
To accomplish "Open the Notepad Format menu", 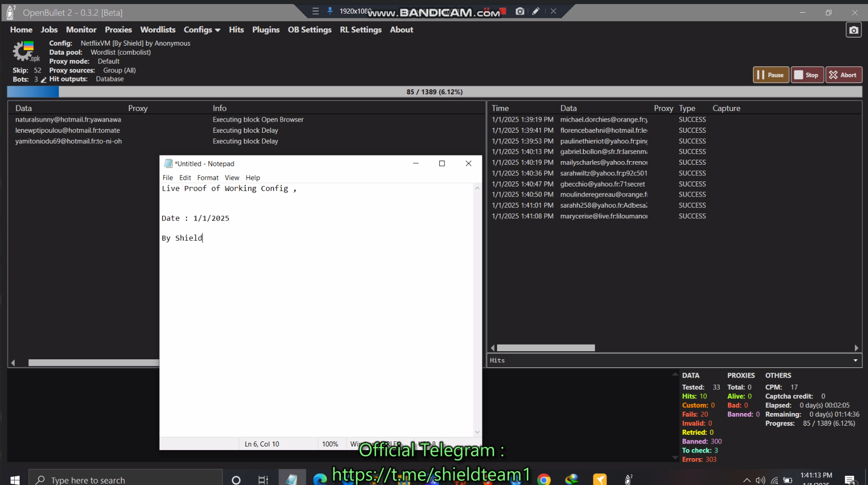I will (208, 178).
